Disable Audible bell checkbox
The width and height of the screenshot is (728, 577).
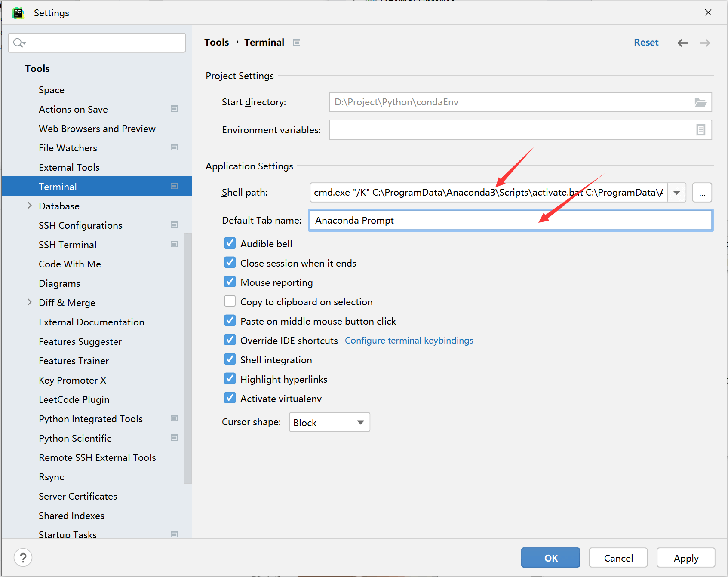click(x=230, y=243)
